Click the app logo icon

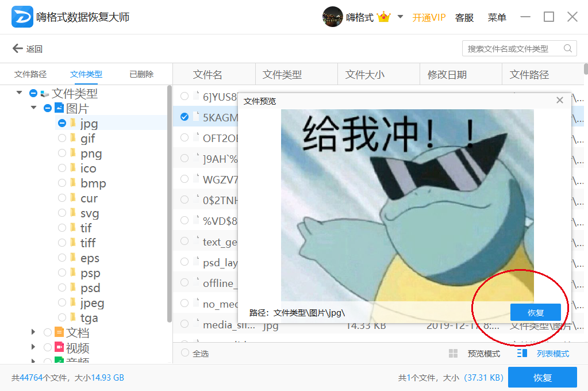(22, 17)
